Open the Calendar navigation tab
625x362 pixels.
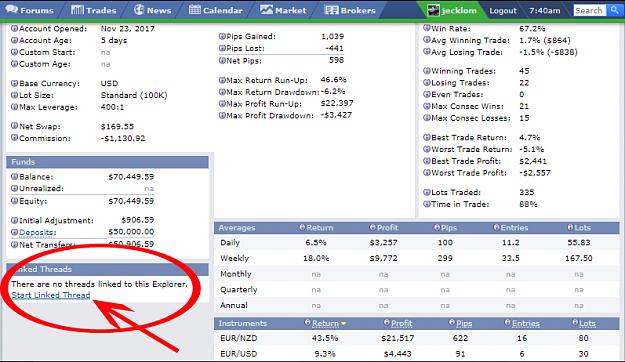215,10
